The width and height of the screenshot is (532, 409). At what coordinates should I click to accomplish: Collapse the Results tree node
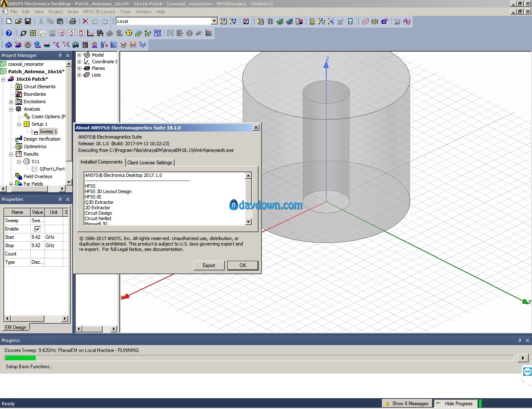[x=11, y=154]
